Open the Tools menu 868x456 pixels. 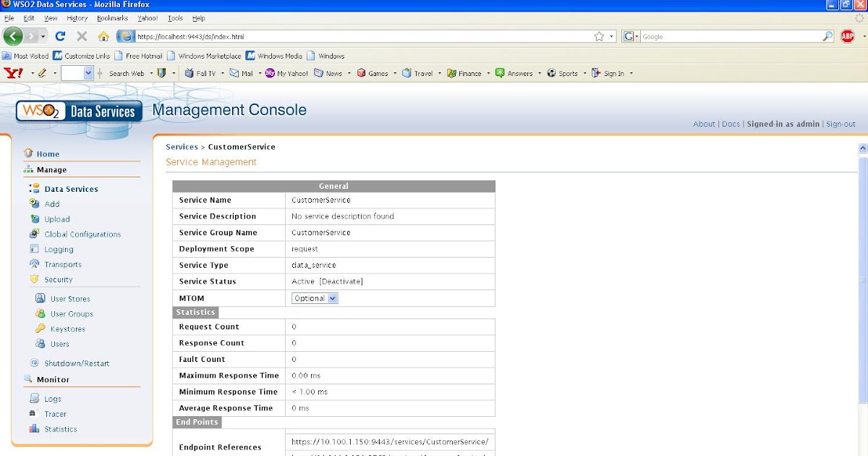click(x=175, y=18)
